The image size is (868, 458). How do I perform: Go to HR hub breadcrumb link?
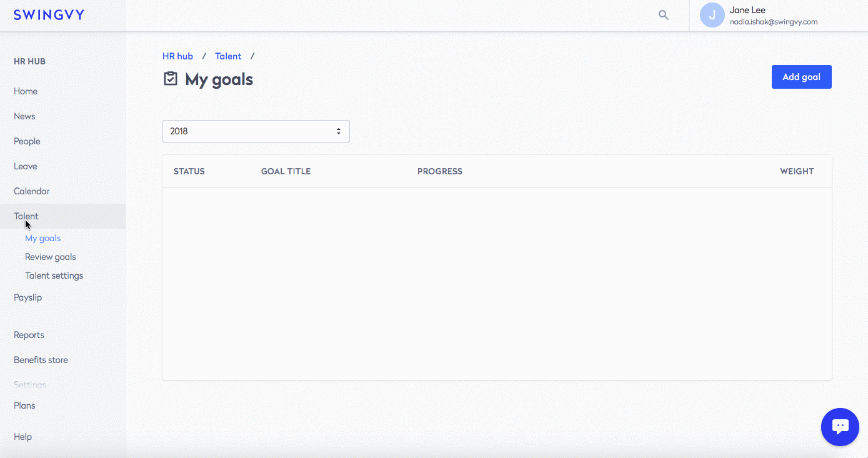177,56
